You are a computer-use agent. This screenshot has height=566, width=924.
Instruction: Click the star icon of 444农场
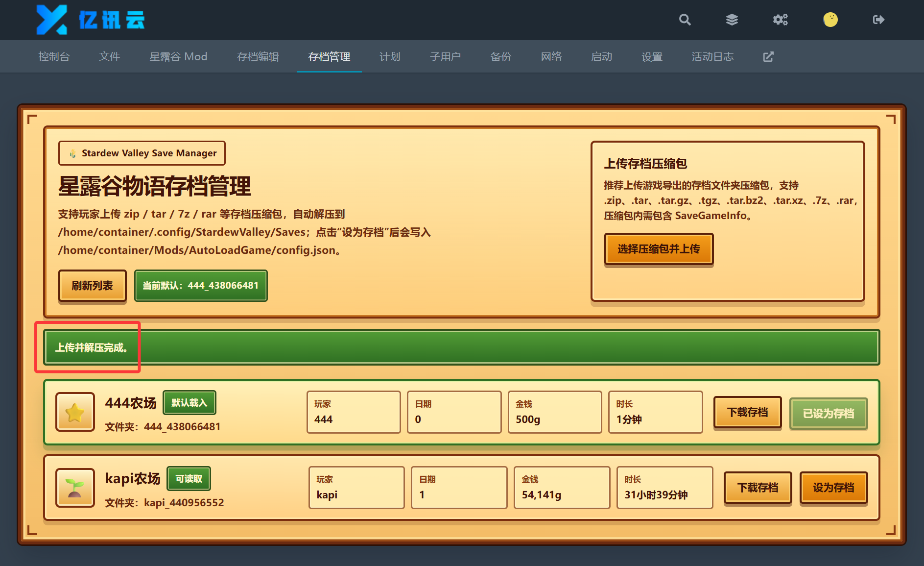coord(75,412)
